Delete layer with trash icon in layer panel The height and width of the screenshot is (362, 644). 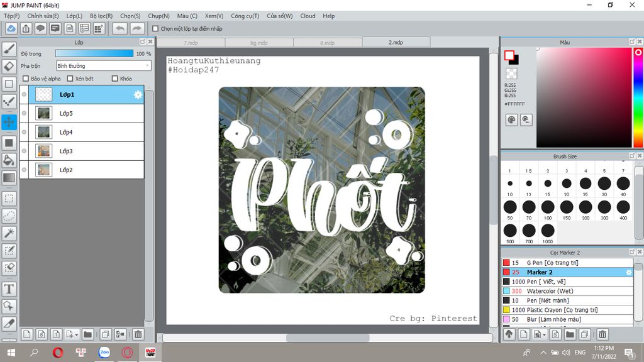point(138,334)
